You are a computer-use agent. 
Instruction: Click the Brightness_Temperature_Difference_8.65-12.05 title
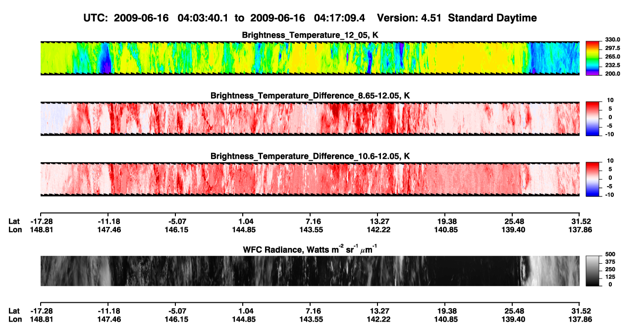coord(311,95)
